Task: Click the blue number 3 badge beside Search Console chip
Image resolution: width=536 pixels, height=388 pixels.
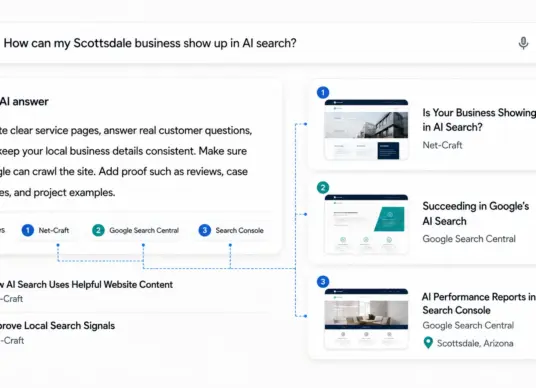Action: point(204,230)
